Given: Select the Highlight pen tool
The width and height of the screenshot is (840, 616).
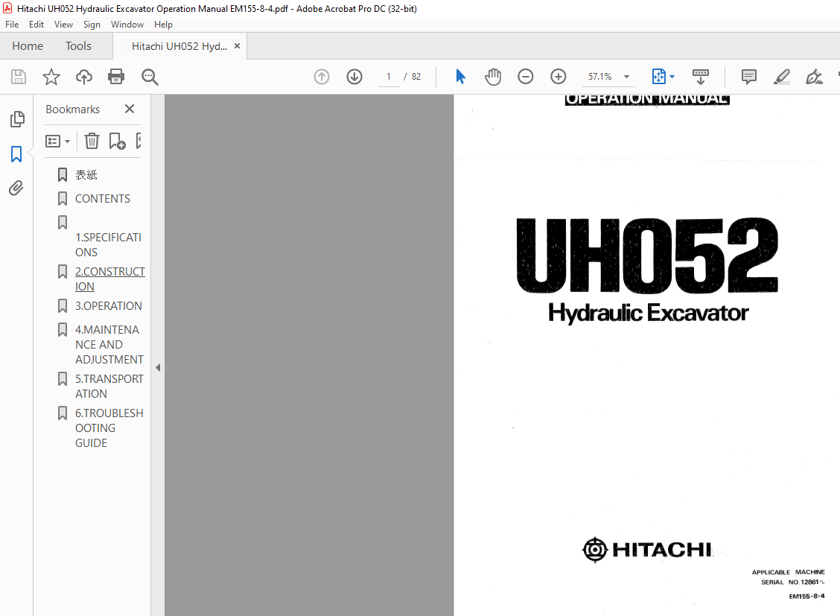Looking at the screenshot, I should [782, 77].
